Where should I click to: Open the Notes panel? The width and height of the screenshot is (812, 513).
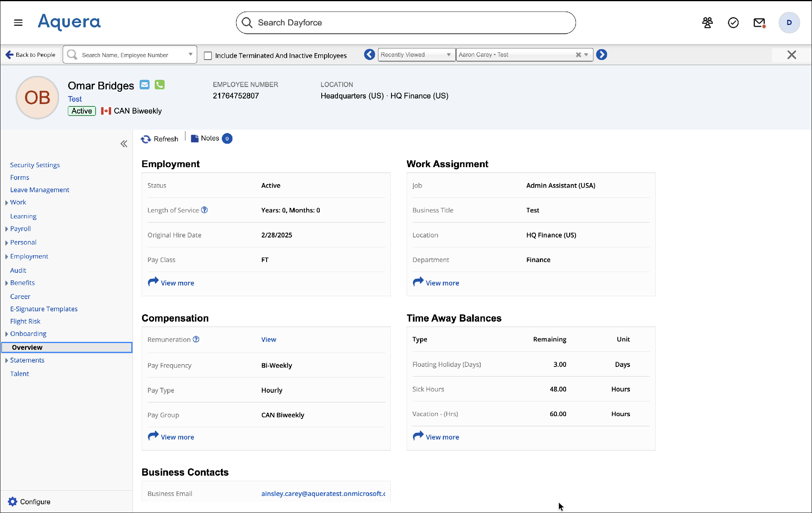click(x=211, y=138)
